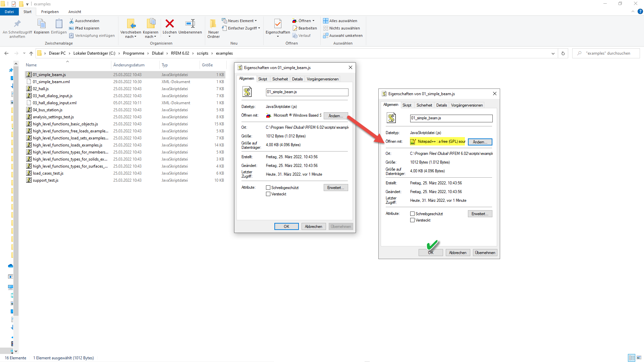This screenshot has width=644, height=362.
Task: Check Versteckt in the right properties dialog
Action: tap(413, 220)
